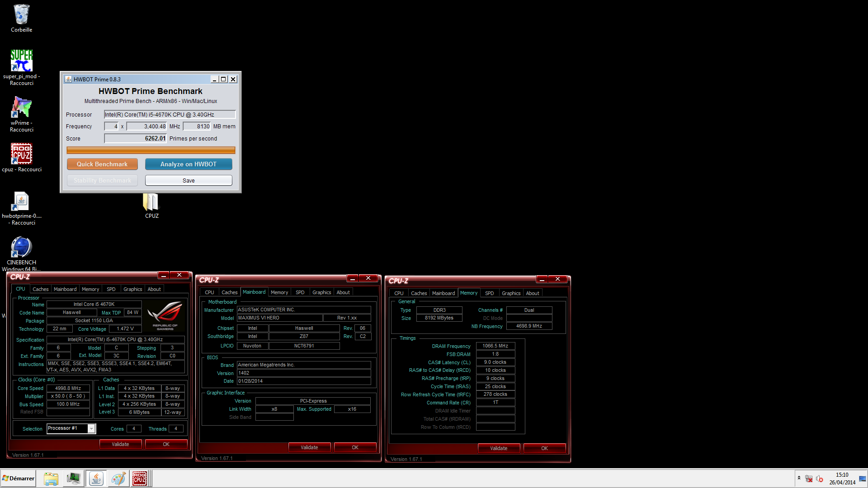This screenshot has height=488, width=868.
Task: Click Validate in right CPU-Z window
Action: pyautogui.click(x=499, y=448)
